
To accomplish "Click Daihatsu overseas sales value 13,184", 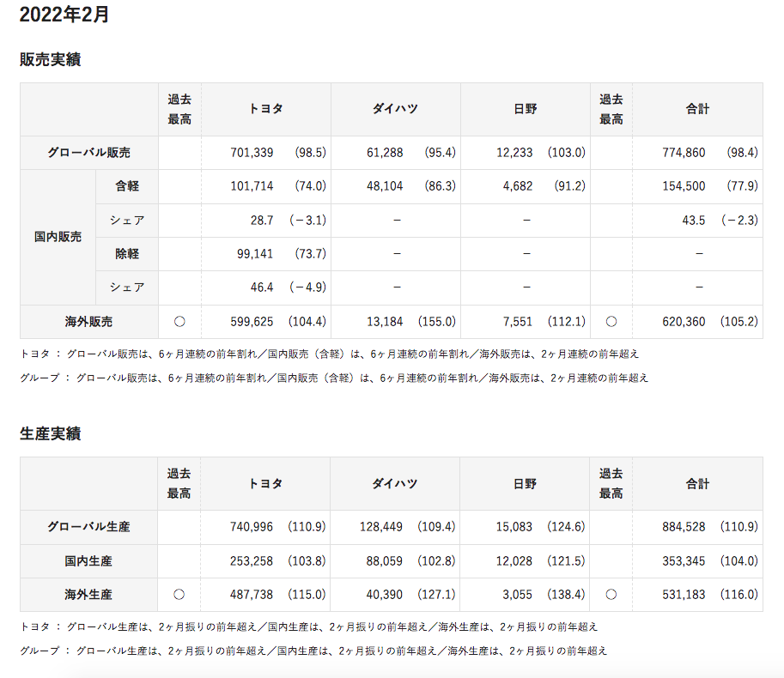I will (x=385, y=322).
